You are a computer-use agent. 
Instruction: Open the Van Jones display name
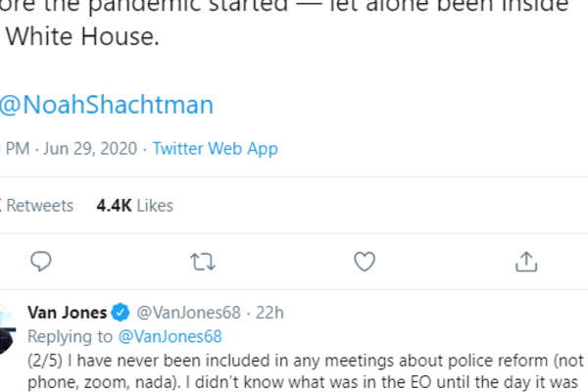click(x=67, y=313)
